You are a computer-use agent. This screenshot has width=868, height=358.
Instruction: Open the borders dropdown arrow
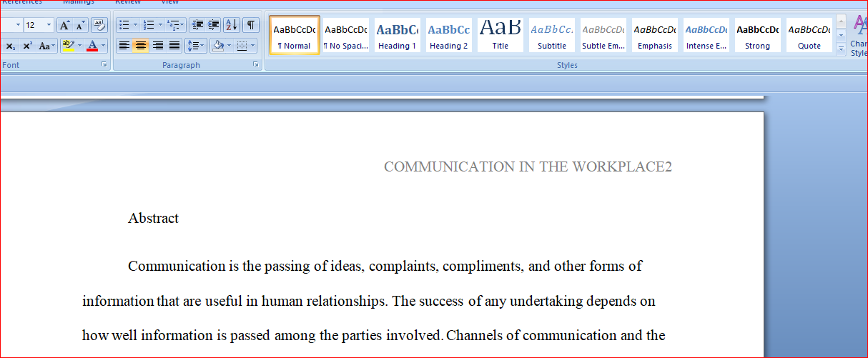click(254, 46)
